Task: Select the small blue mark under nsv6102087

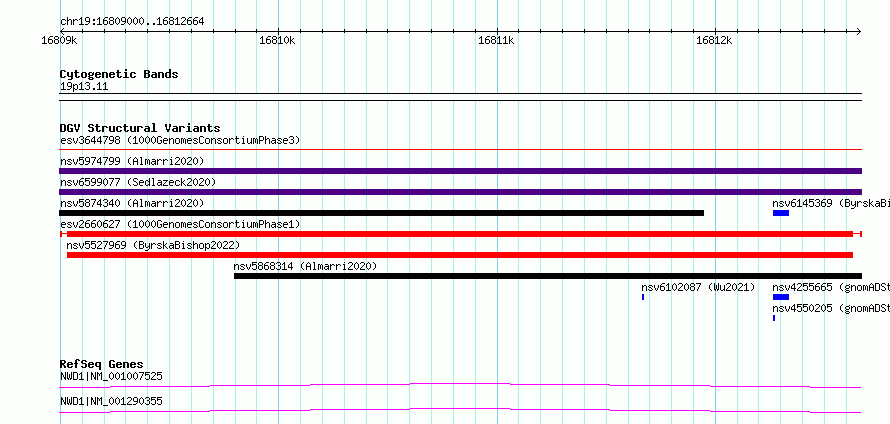Action: pos(643,297)
